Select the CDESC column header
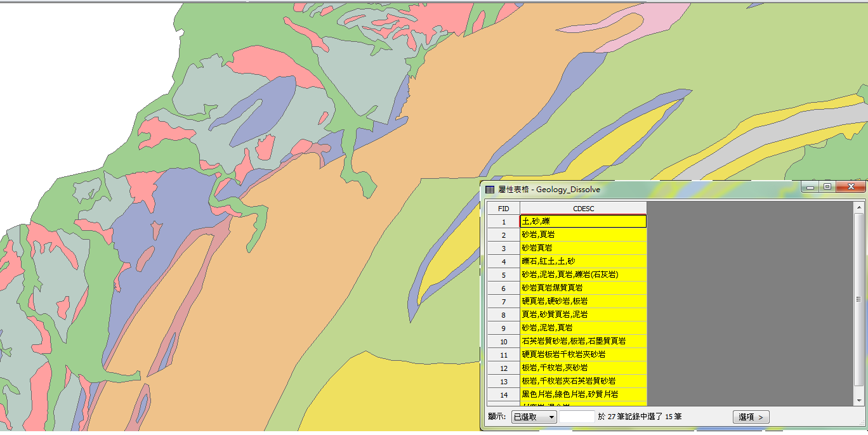The height and width of the screenshot is (435, 868). coord(583,208)
